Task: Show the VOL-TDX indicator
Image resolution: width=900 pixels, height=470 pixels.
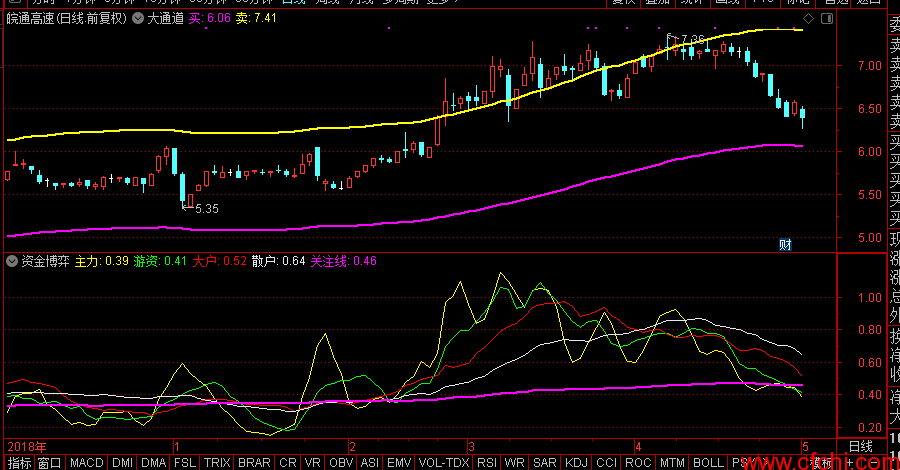Action: coord(444,463)
